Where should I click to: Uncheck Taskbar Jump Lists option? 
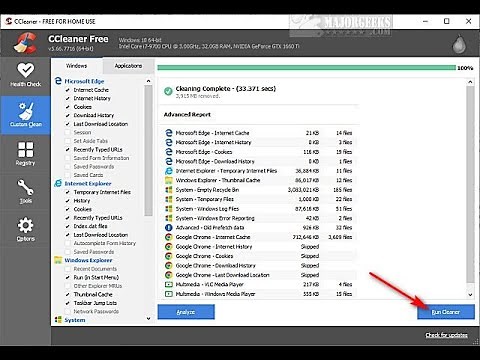pos(68,303)
